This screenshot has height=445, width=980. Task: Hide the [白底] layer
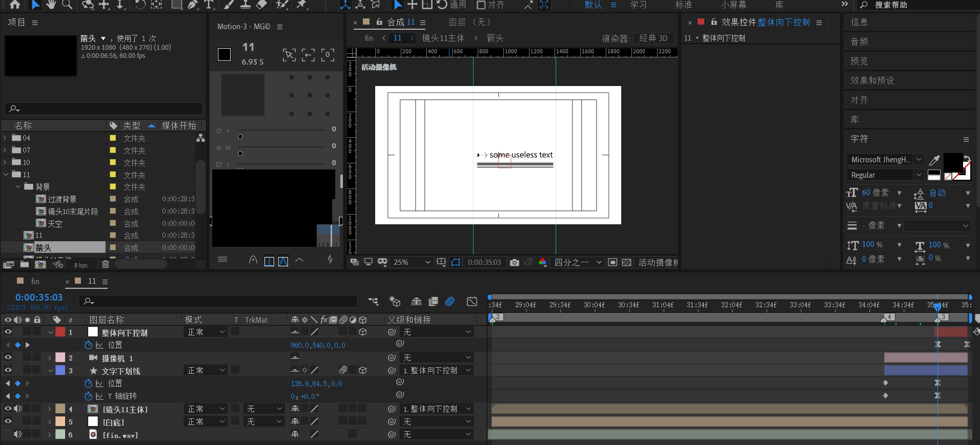pyautogui.click(x=8, y=421)
